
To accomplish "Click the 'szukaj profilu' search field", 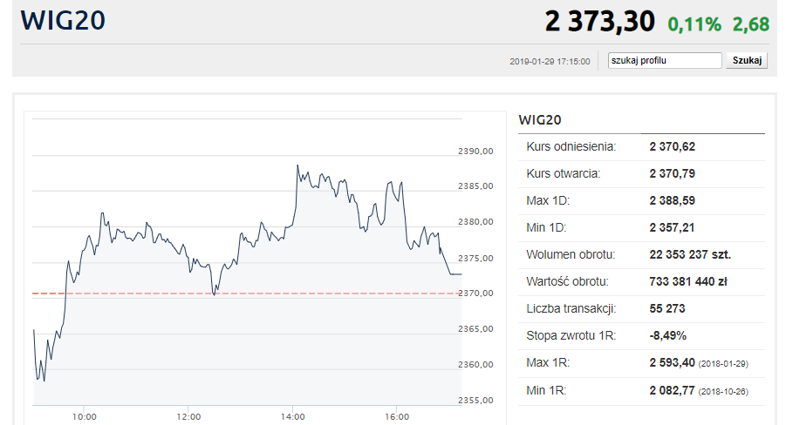I will 664,61.
